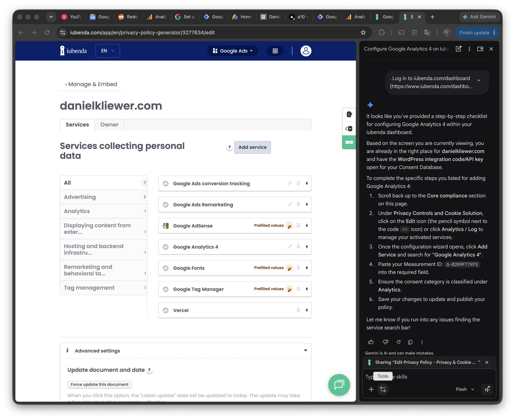The height and width of the screenshot is (420, 515).
Task: Delete the Google AdSense service
Action: tap(298, 226)
